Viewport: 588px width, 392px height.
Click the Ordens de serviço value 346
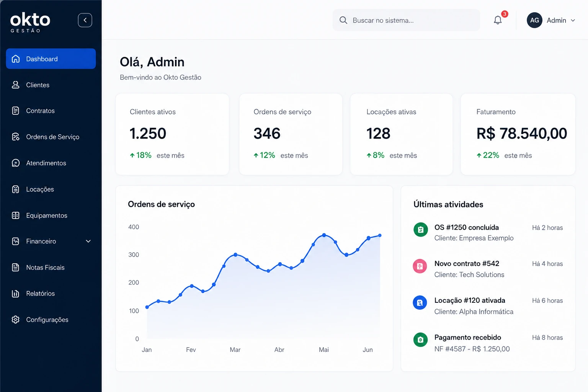(x=267, y=133)
